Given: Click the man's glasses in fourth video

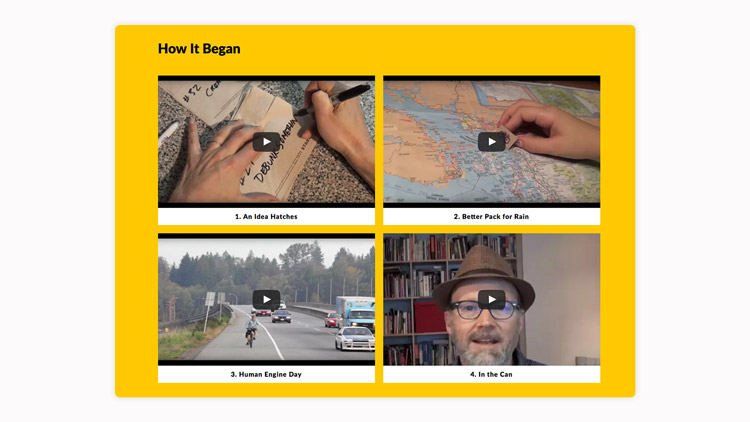Looking at the screenshot, I should (484, 310).
